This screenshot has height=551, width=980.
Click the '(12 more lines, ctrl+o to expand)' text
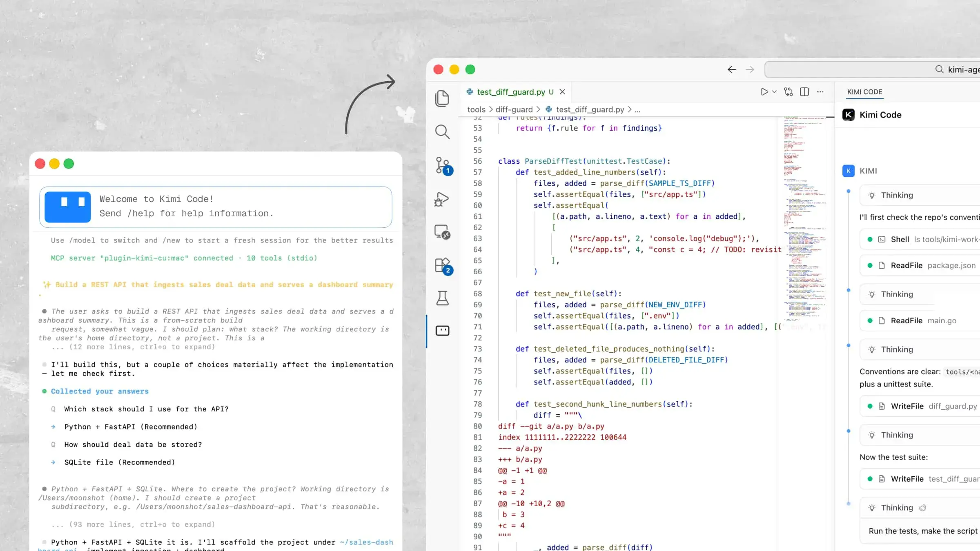coord(142,347)
